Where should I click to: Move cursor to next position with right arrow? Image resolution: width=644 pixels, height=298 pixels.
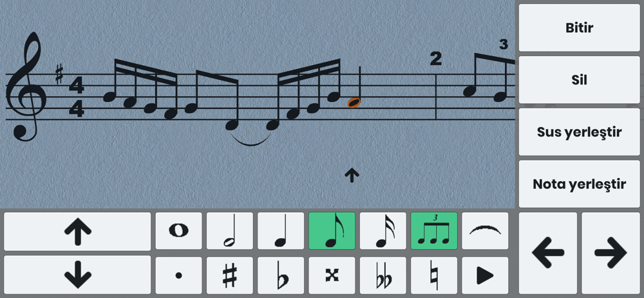[611, 253]
